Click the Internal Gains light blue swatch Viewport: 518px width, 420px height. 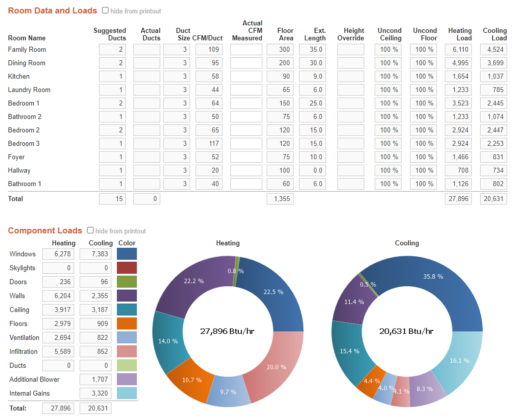[127, 393]
